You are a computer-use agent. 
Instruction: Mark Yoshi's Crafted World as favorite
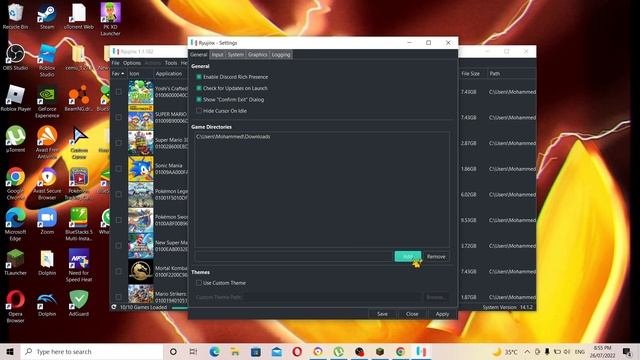pos(119,92)
